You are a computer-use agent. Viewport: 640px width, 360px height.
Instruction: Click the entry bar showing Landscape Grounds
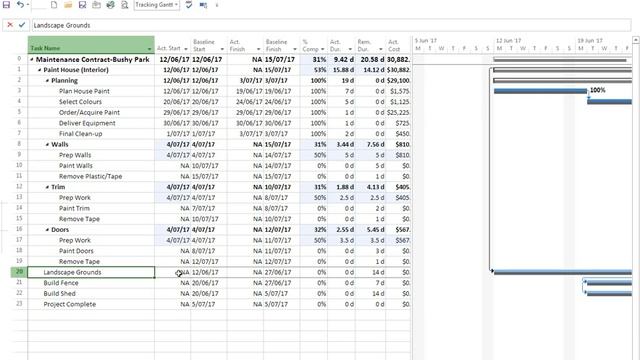click(x=331, y=25)
